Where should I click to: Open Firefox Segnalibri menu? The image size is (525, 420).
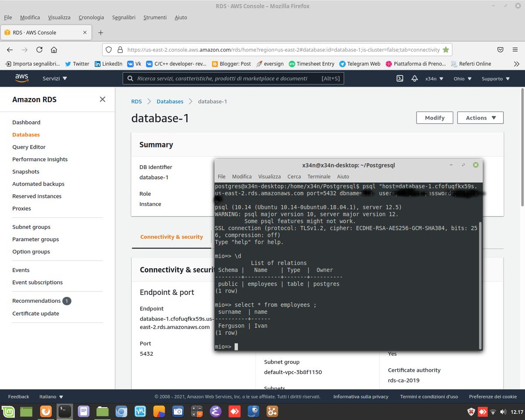tap(124, 17)
